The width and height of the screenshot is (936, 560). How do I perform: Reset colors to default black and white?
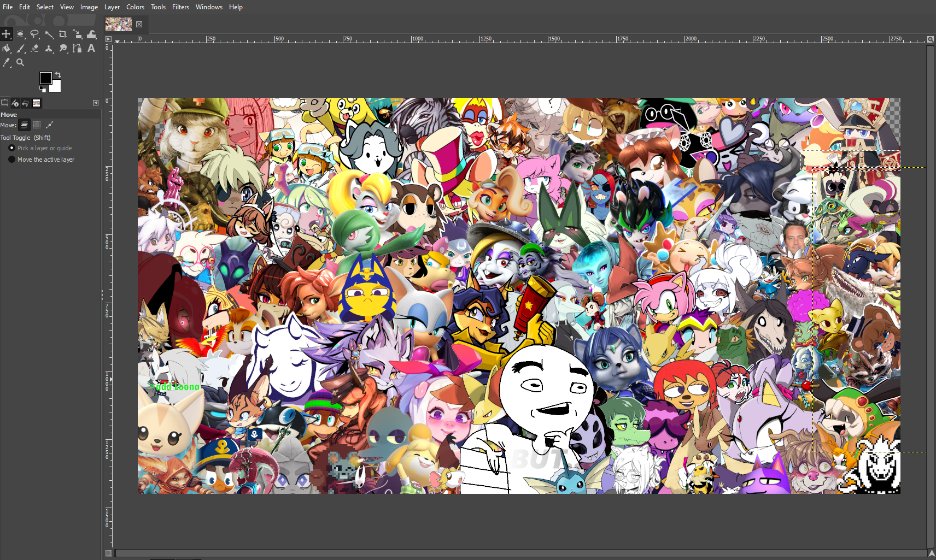pyautogui.click(x=43, y=89)
